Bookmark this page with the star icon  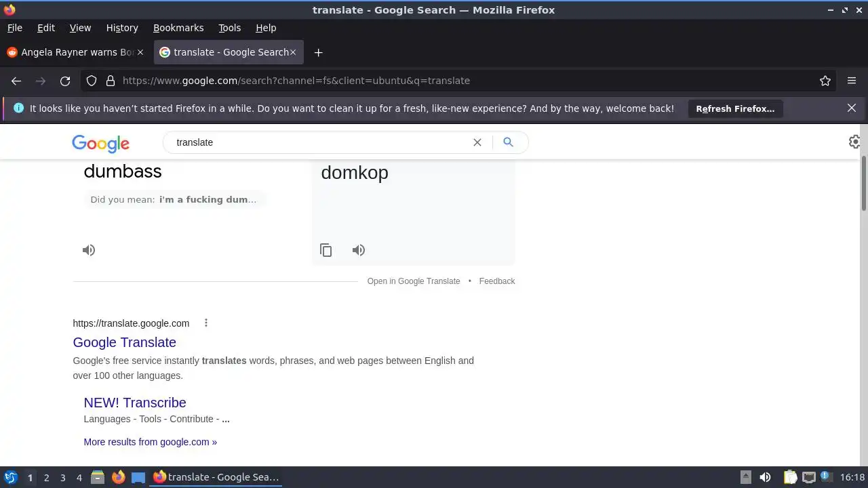coord(825,81)
